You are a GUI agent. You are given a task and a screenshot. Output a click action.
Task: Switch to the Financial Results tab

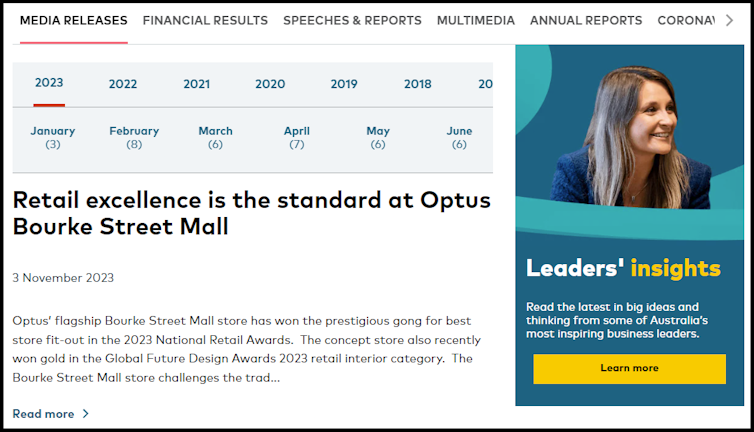205,20
